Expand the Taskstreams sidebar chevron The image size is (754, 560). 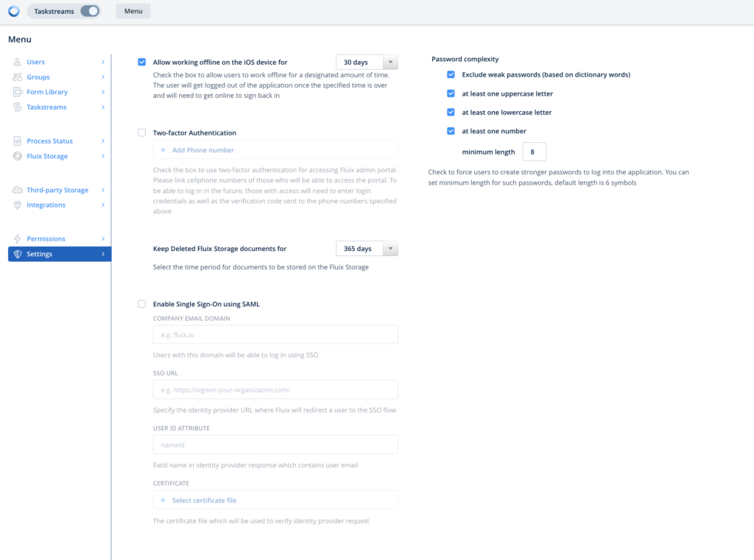click(103, 107)
